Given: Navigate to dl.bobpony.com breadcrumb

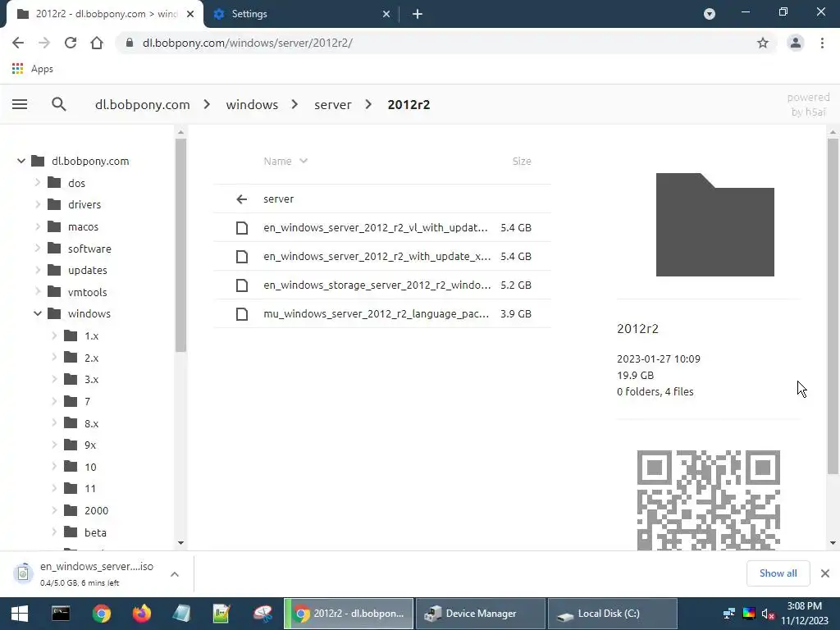Looking at the screenshot, I should (x=142, y=104).
